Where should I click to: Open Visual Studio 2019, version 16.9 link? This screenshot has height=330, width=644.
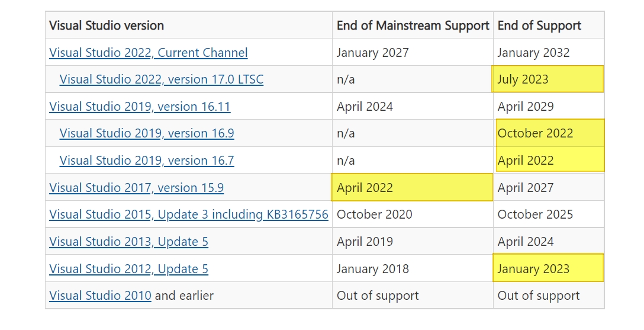coord(147,133)
